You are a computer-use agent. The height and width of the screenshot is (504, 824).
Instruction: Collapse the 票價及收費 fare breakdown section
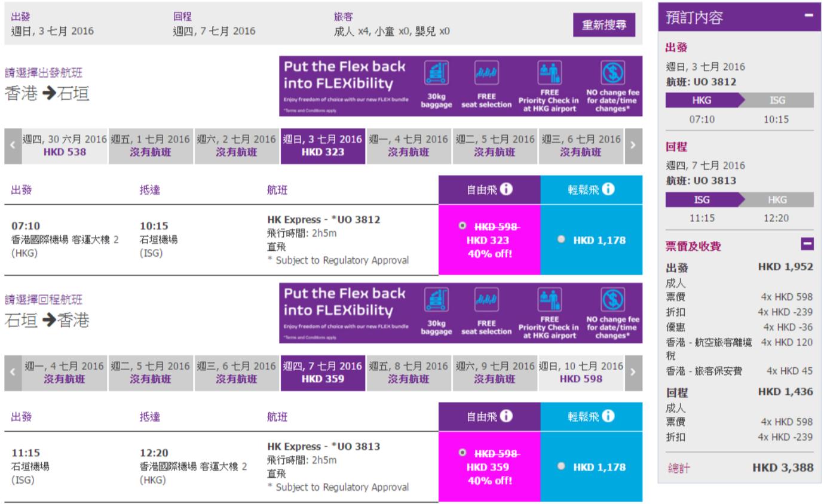point(807,244)
